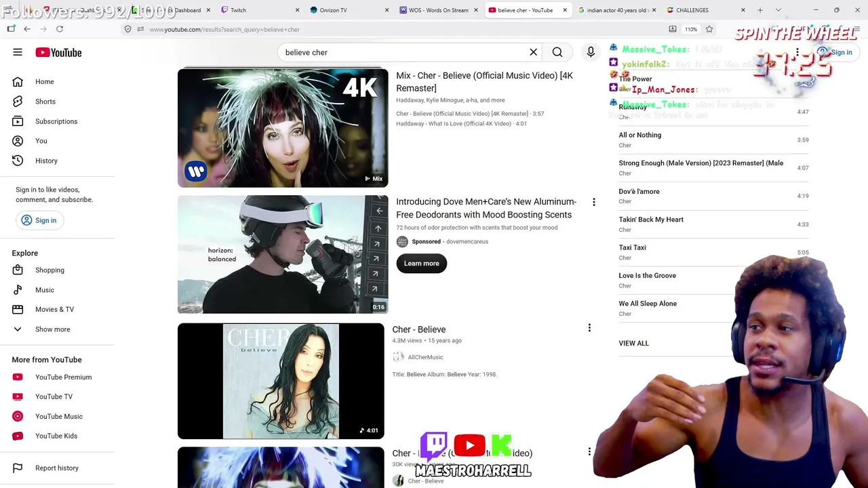868x488 pixels.
Task: Open Shopping under Explore
Action: pos(58,270)
